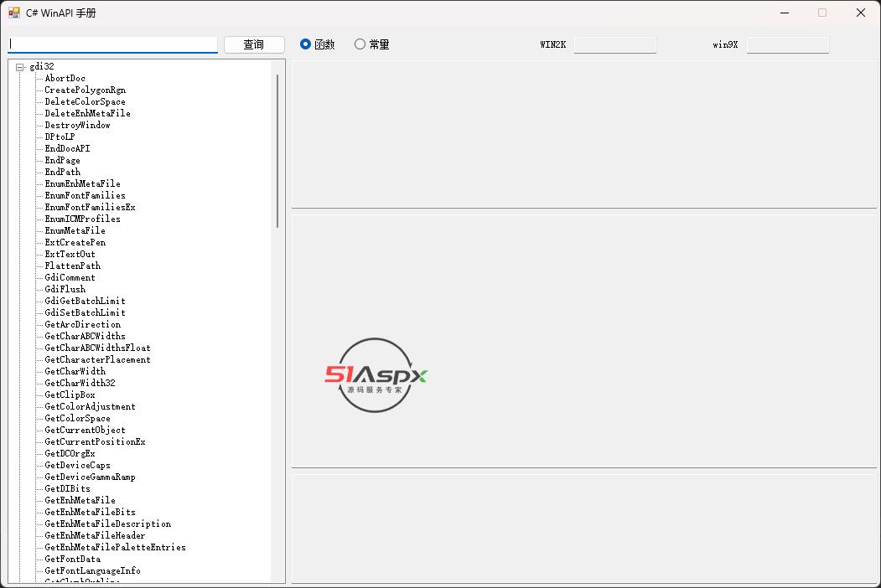This screenshot has width=881, height=588.
Task: Select GetFontData entry
Action: (72, 560)
